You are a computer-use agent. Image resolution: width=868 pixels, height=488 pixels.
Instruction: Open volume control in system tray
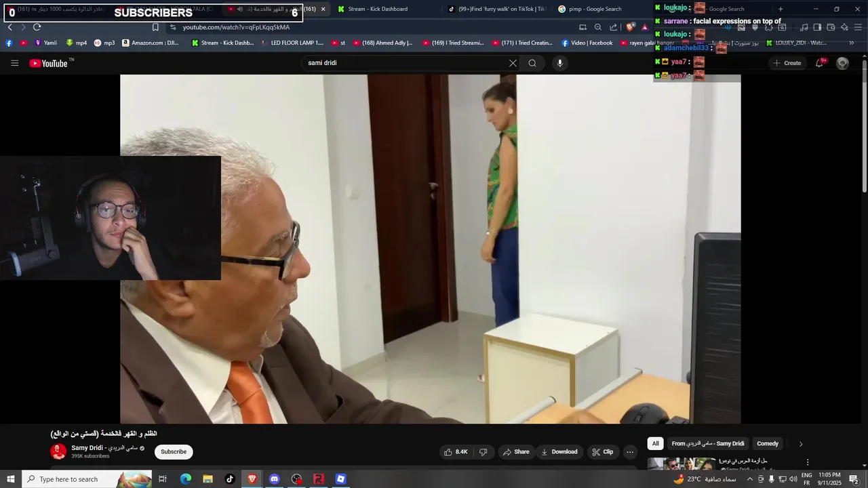(x=793, y=479)
